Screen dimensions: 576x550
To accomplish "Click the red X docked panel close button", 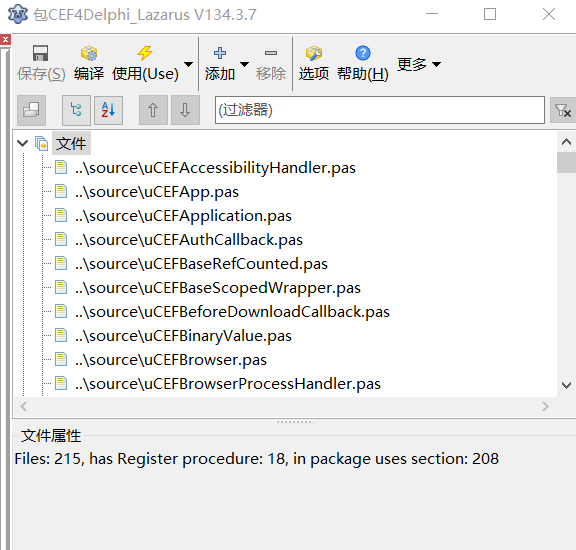I will [x=5, y=39].
